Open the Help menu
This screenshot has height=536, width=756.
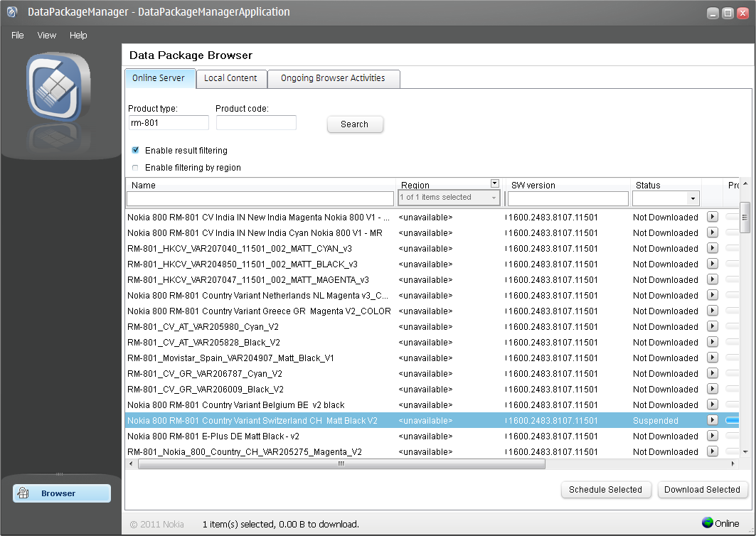tap(78, 35)
